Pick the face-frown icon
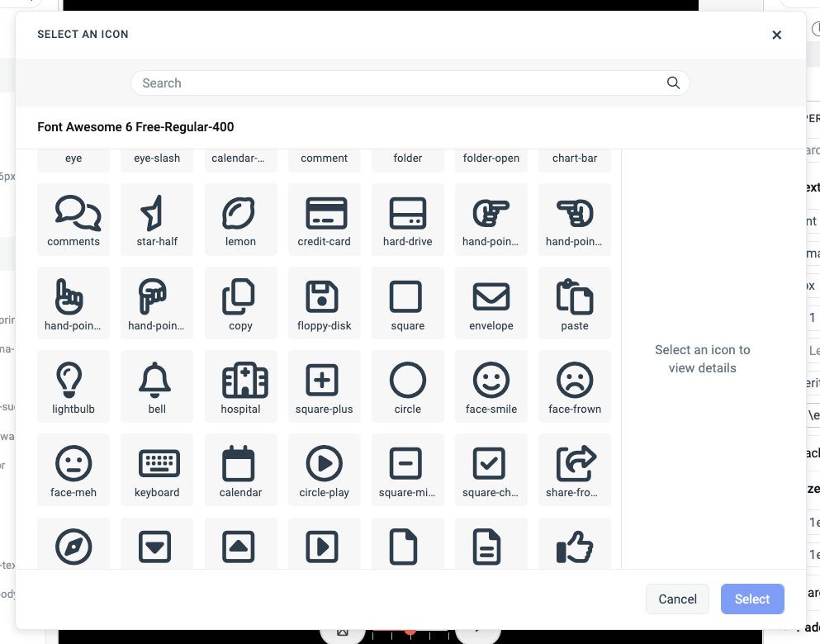Screen dimensions: 820x644 tap(575, 387)
